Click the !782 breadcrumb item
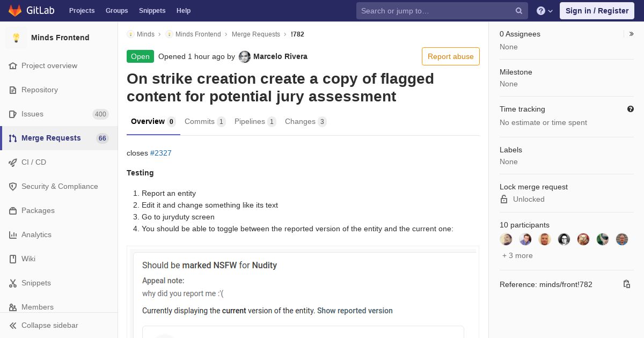The height and width of the screenshot is (338, 644). [x=297, y=34]
